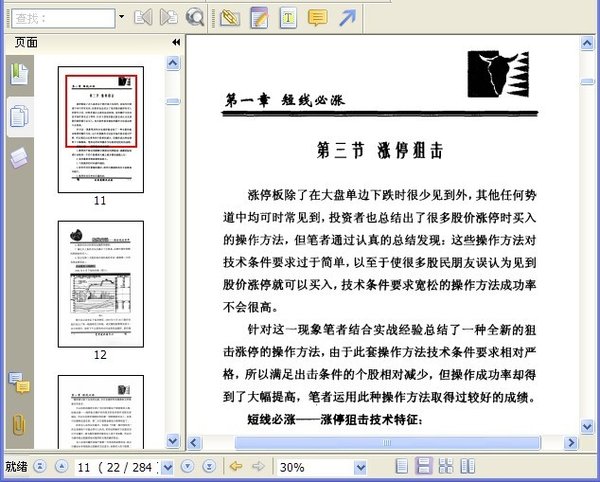Click the document vertical scrollbar handle
Viewport: 600px width, 482px height.
coord(587,81)
